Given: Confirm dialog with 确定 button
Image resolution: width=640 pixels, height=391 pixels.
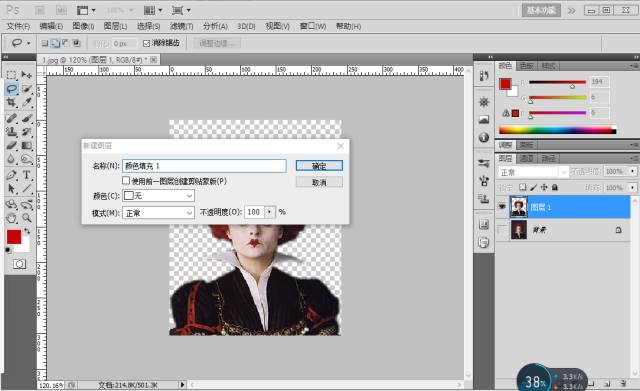Looking at the screenshot, I should [319, 166].
